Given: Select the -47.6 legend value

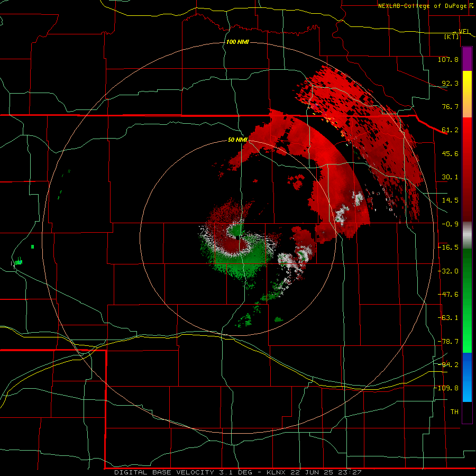Looking at the screenshot, I should (448, 295).
